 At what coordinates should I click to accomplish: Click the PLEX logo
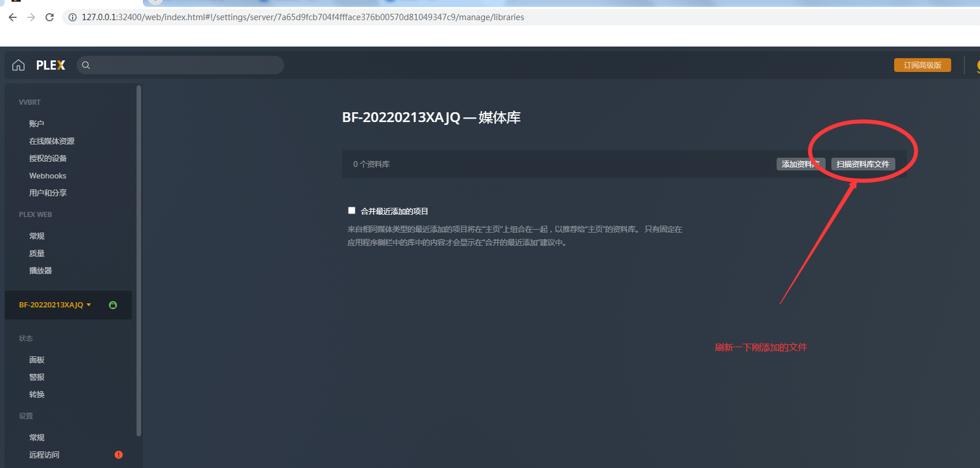(51, 65)
